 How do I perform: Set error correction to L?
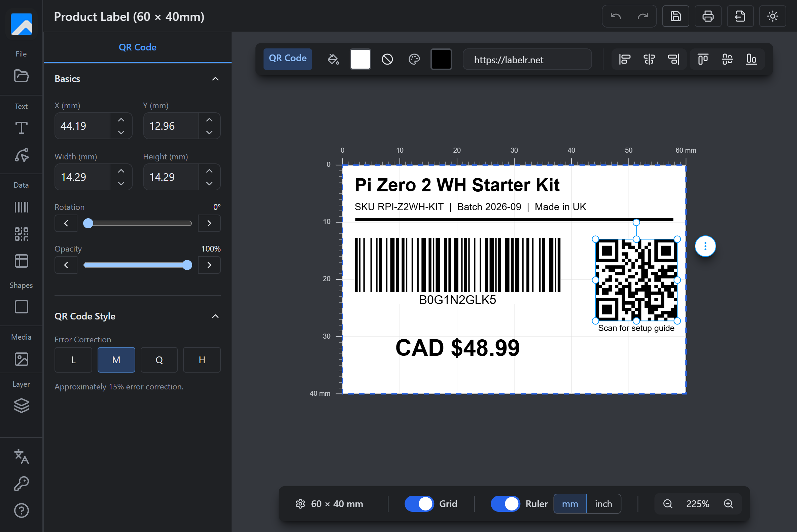[x=73, y=359]
